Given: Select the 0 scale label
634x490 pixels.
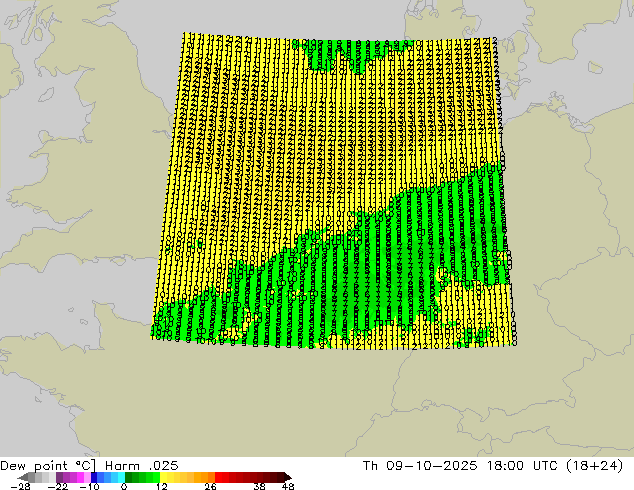Looking at the screenshot, I should coord(124,486).
